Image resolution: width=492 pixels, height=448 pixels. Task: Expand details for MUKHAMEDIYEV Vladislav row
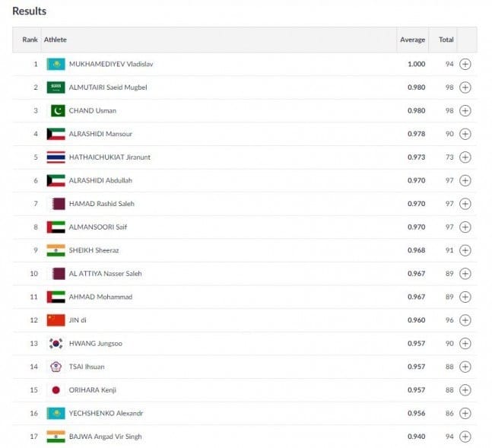point(465,64)
